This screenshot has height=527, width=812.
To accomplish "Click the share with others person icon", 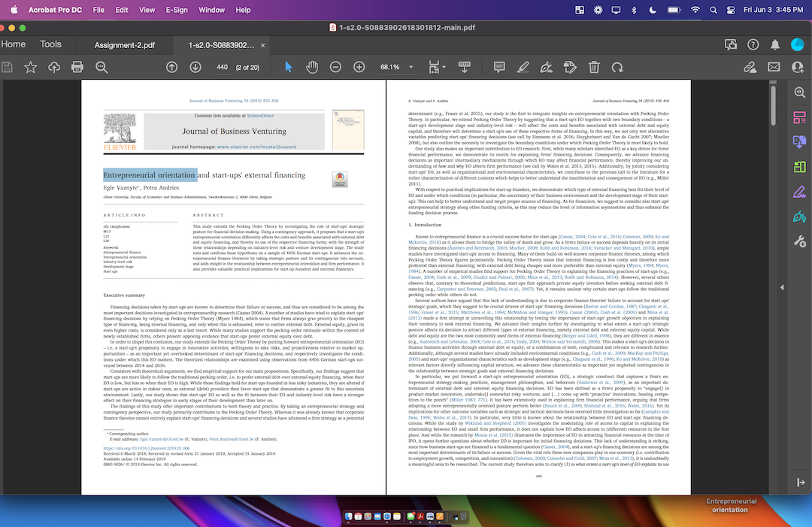I will 798,67.
